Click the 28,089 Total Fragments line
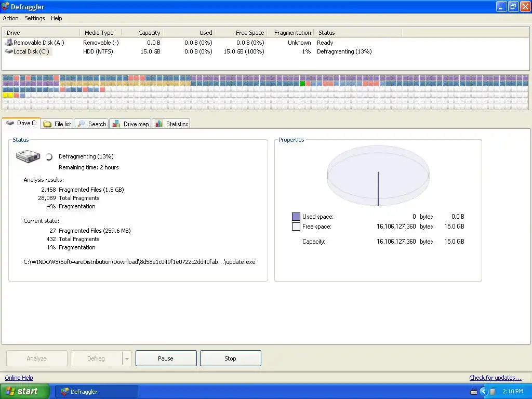 click(69, 198)
